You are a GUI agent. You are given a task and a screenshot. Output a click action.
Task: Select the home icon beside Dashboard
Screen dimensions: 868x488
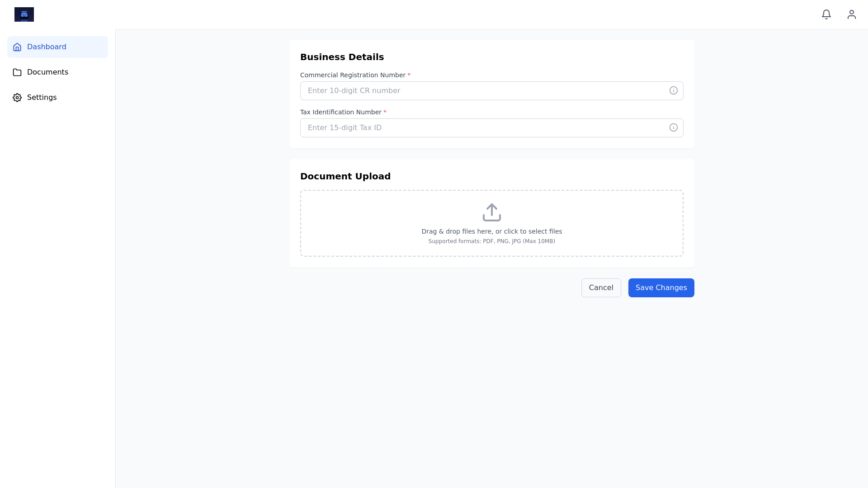pos(17,47)
